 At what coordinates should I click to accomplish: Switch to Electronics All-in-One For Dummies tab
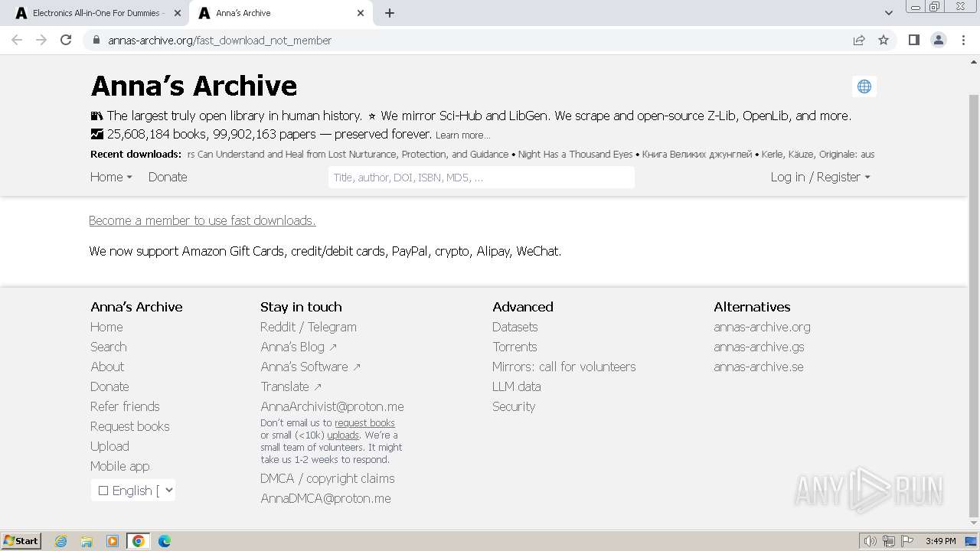click(x=97, y=13)
